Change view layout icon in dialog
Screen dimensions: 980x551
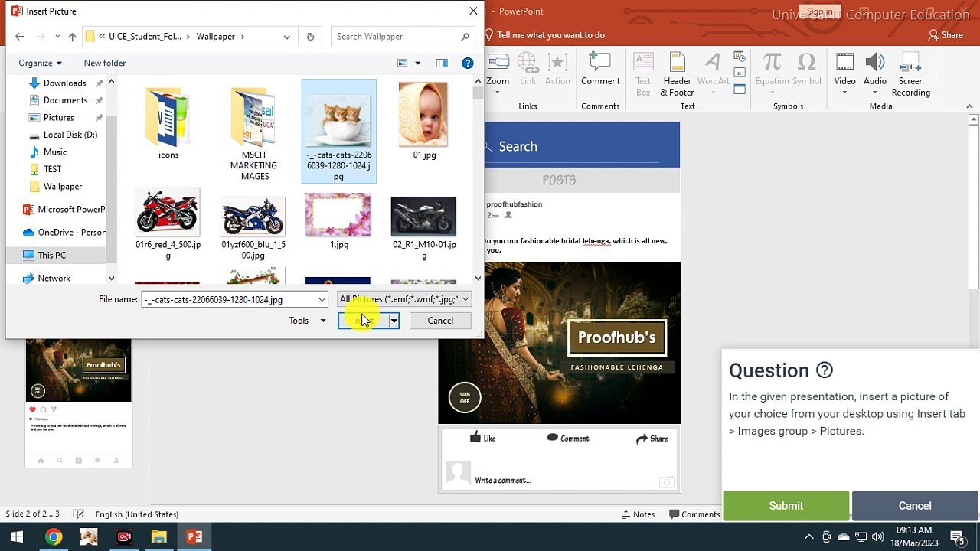coord(403,63)
